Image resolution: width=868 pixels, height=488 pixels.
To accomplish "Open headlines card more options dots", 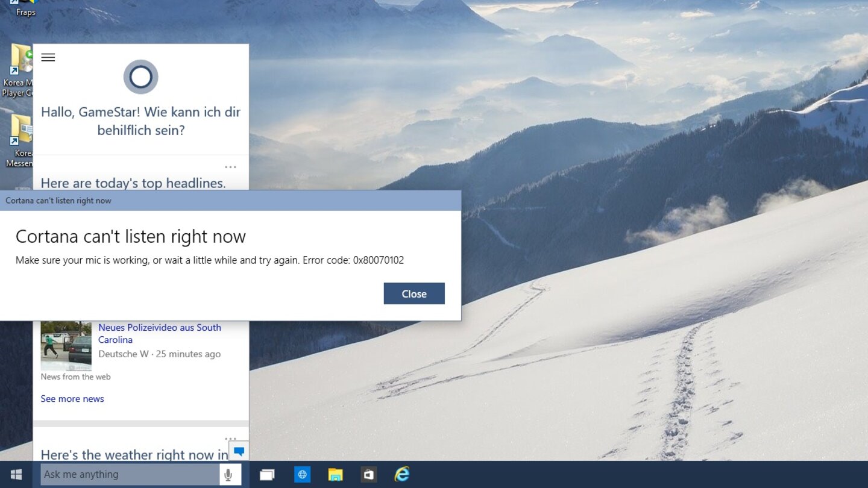I will [x=230, y=167].
